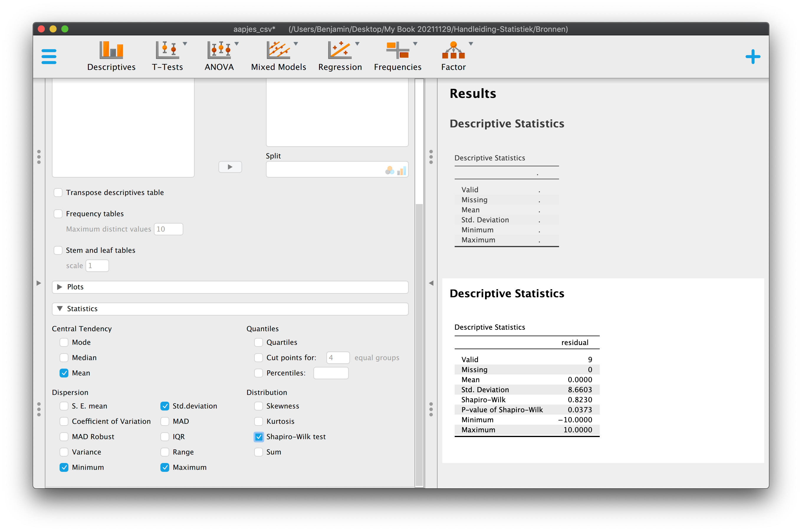
Task: Open the T-Tests module icon
Action: click(167, 50)
